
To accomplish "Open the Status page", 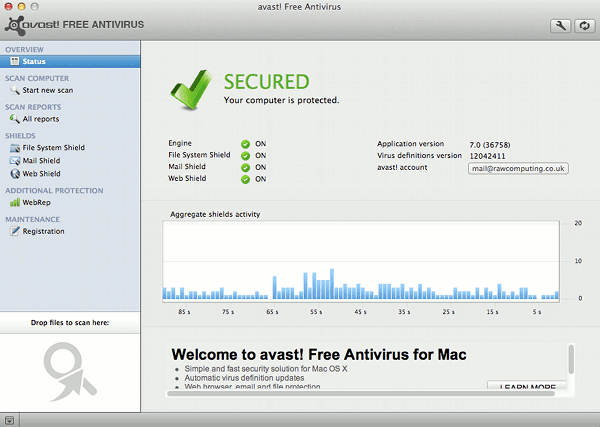I will coord(70,61).
